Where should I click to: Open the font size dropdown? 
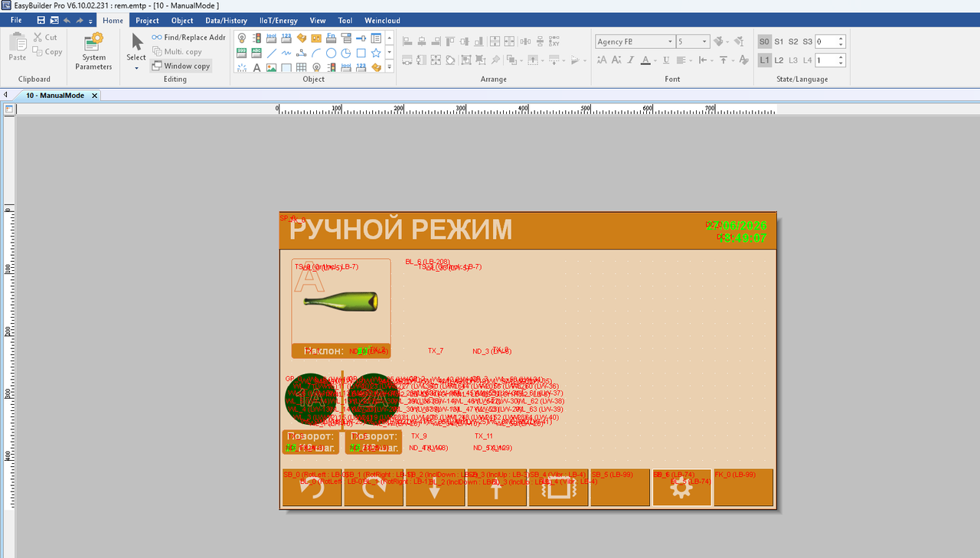click(705, 41)
